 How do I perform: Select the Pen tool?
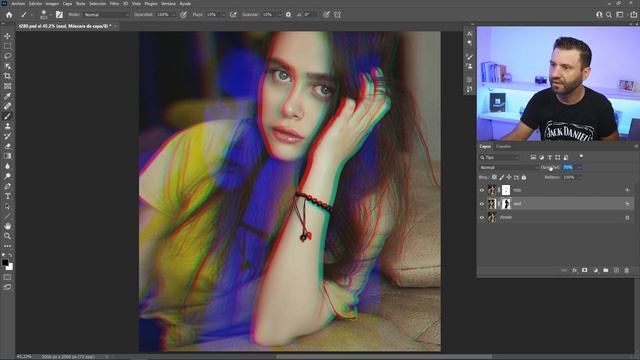[7, 186]
